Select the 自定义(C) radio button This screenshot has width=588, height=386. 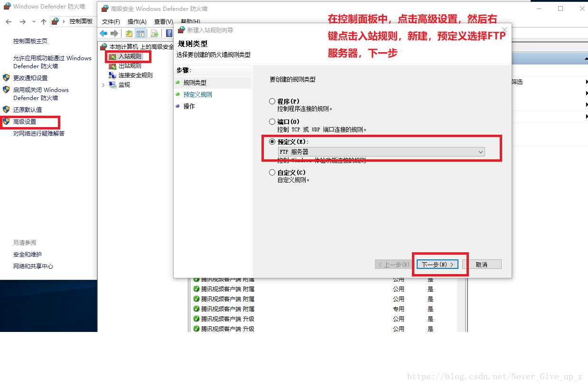272,172
